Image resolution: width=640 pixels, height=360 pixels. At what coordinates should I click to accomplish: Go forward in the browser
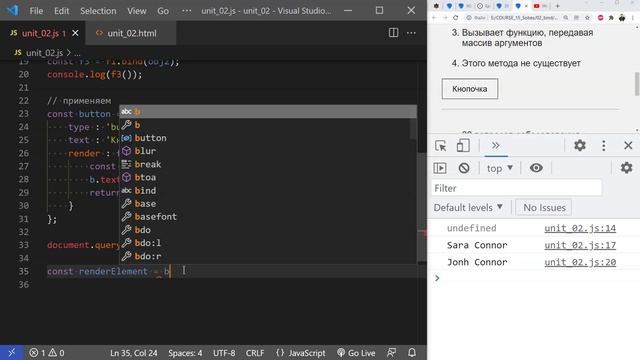445,18
